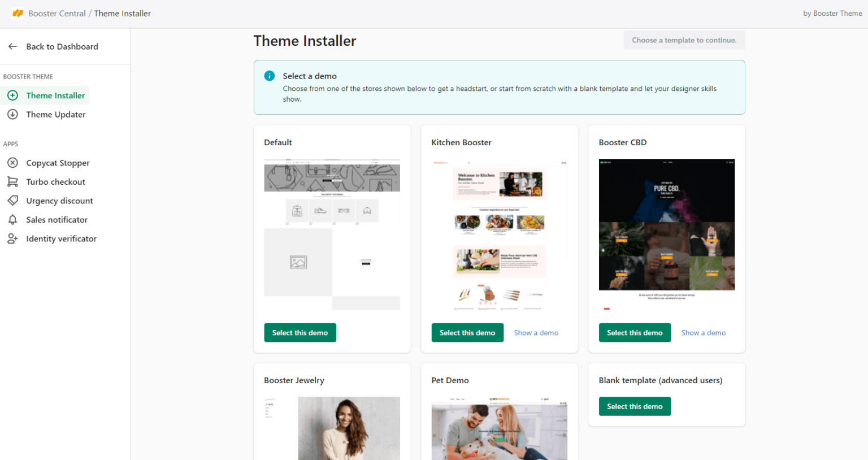Screen dimensions: 868x460
Task: Click the Turbo checkout cart icon
Action: point(12,182)
